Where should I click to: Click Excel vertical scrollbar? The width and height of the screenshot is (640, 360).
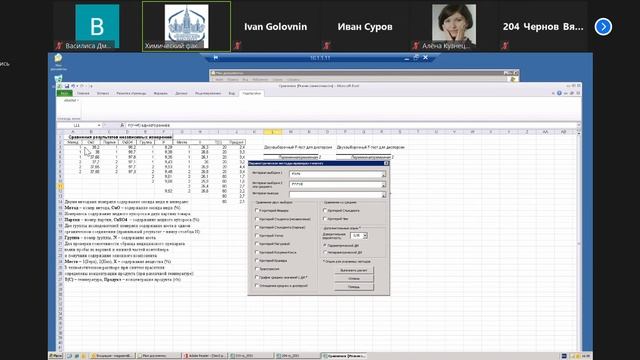click(579, 241)
